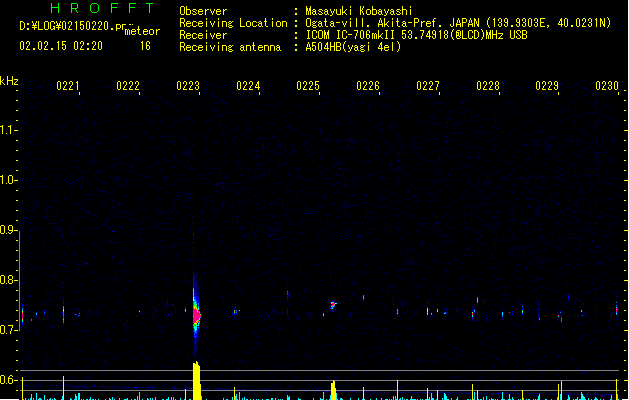Click the 'Receiver' field label
The height and width of the screenshot is (400, 629).
203,35
